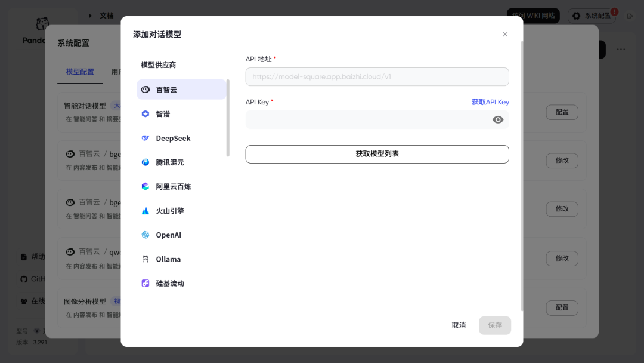Expand the 文档 breadcrumb arrow
This screenshot has height=363, width=644.
pyautogui.click(x=91, y=16)
